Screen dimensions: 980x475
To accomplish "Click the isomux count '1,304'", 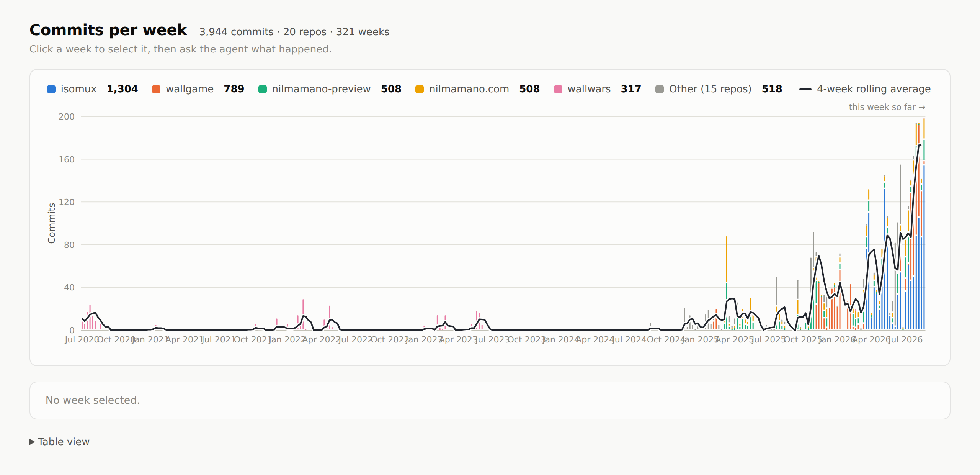I will [x=122, y=89].
